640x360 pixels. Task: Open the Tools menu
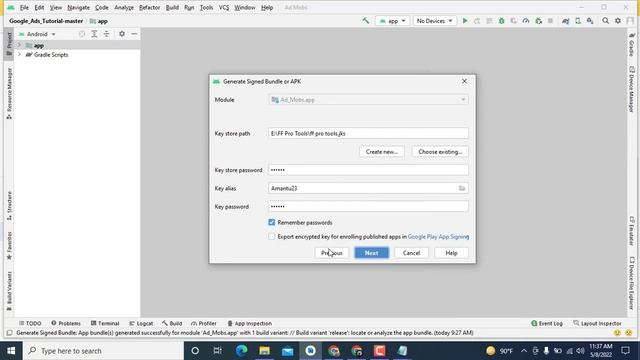[x=206, y=7]
